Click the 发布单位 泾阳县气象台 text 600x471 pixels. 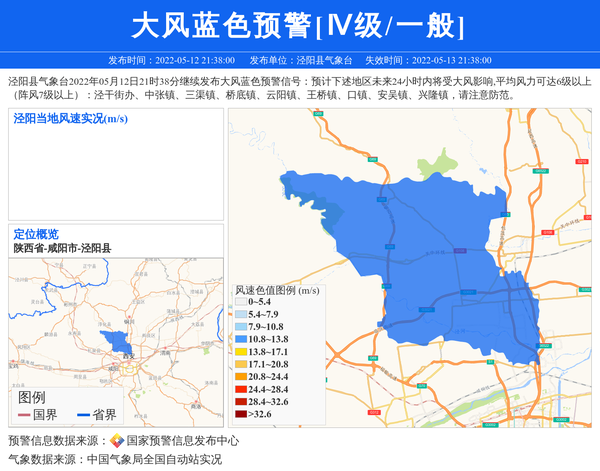coord(301,60)
